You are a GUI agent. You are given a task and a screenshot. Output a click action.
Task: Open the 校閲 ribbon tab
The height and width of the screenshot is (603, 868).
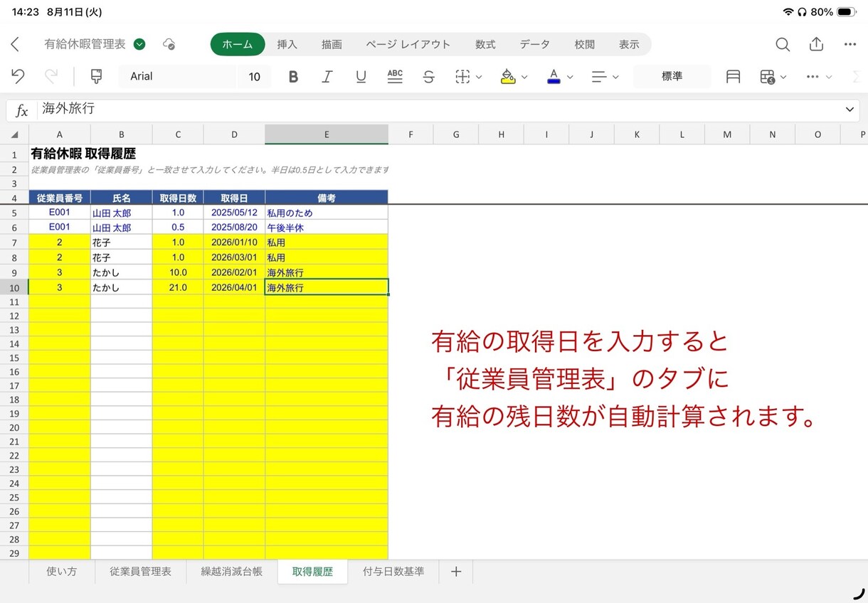584,44
